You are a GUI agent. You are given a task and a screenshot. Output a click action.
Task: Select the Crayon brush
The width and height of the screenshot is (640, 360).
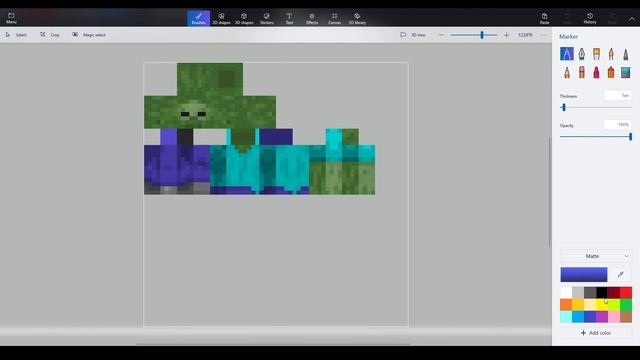(x=596, y=73)
